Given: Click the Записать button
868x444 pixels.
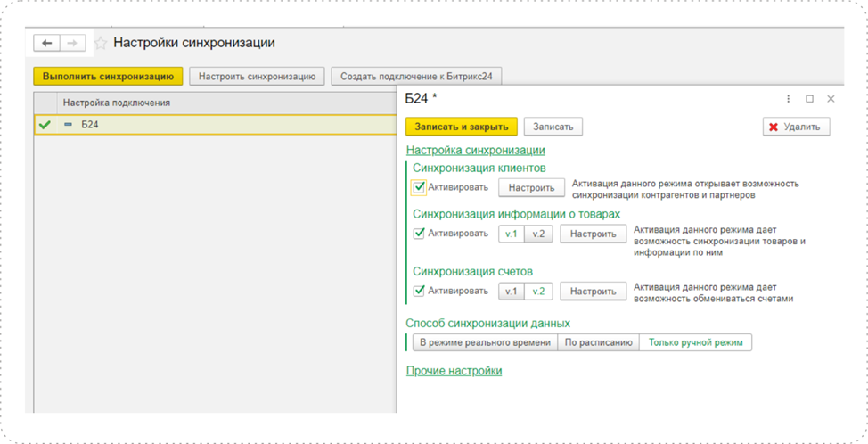Looking at the screenshot, I should coord(553,127).
